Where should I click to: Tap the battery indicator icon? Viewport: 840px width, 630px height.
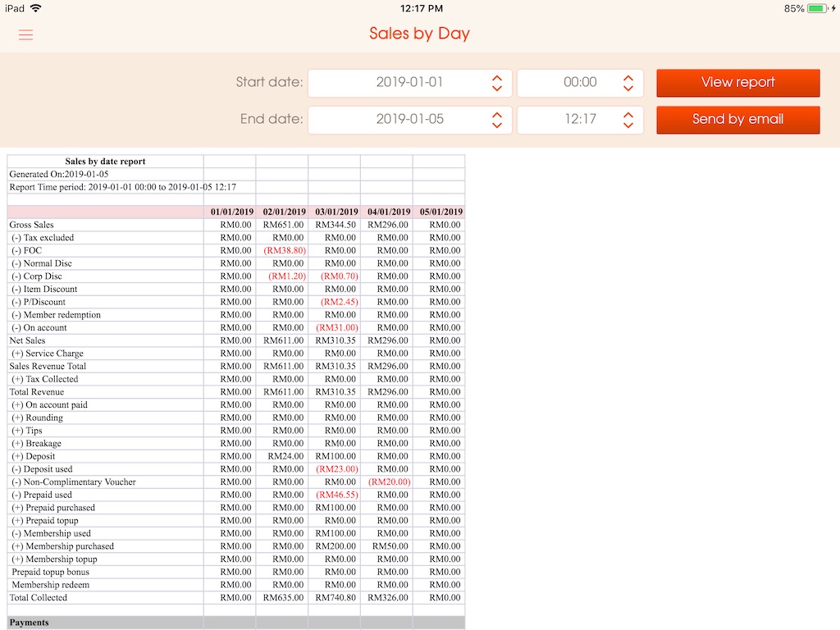tap(817, 8)
